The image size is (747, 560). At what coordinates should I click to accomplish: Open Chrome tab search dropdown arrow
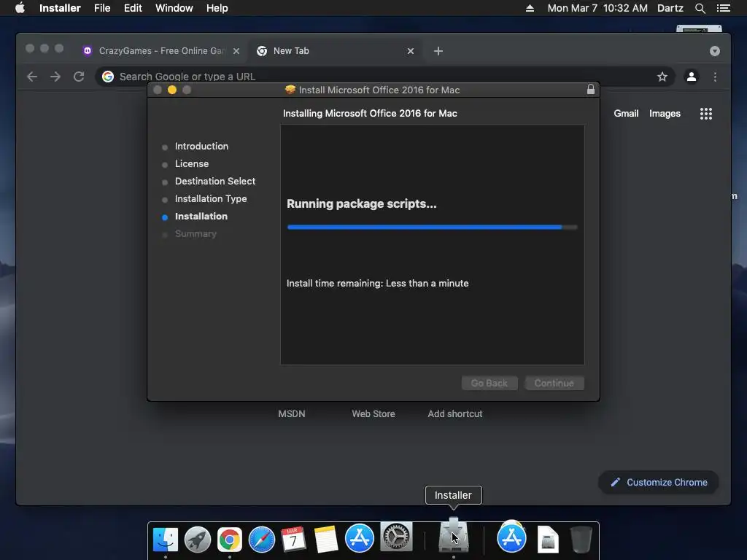(x=715, y=51)
